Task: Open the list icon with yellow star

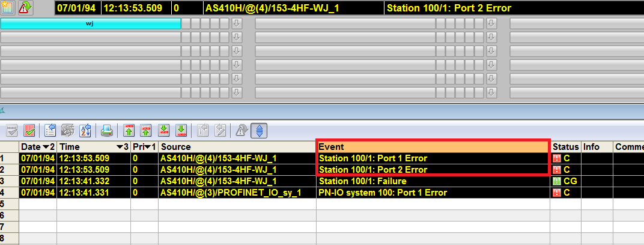Action: coord(8,7)
